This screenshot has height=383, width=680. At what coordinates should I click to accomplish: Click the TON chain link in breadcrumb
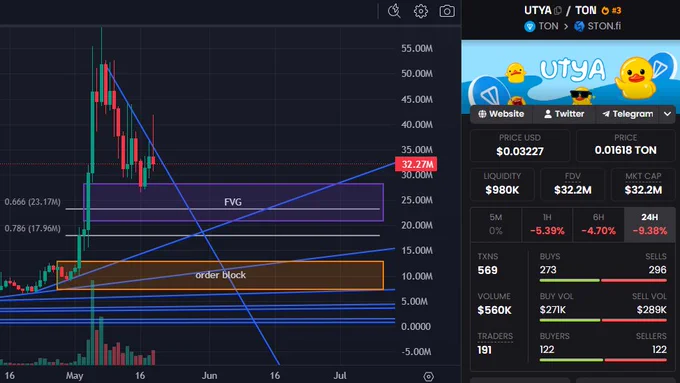click(549, 26)
